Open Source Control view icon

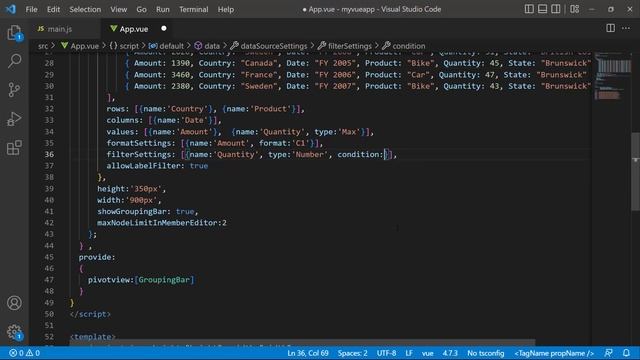(x=14, y=90)
